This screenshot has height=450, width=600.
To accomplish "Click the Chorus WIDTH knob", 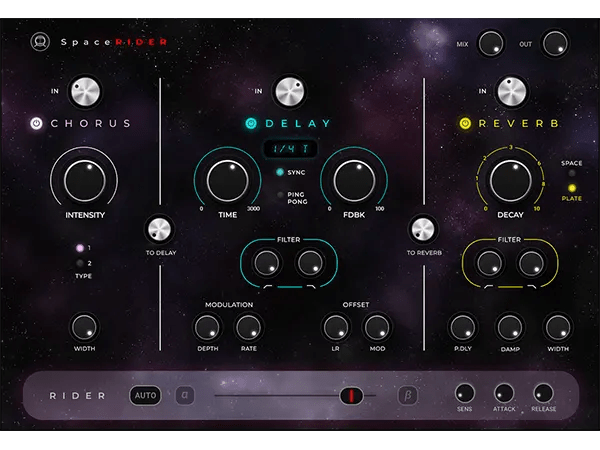I will 84,328.
